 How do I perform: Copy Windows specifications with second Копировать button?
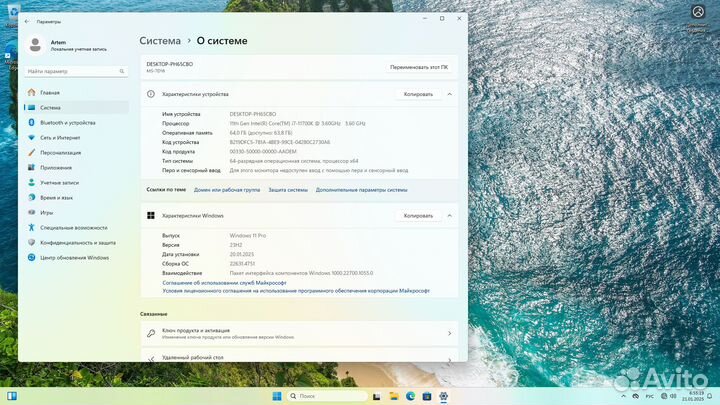coord(418,215)
